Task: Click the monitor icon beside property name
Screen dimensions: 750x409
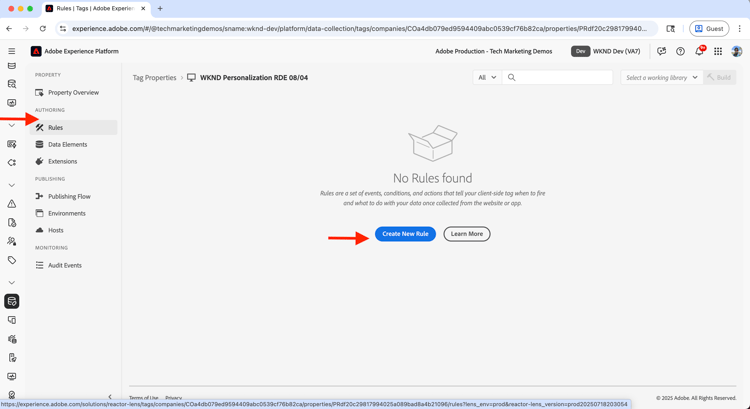Action: [x=191, y=77]
